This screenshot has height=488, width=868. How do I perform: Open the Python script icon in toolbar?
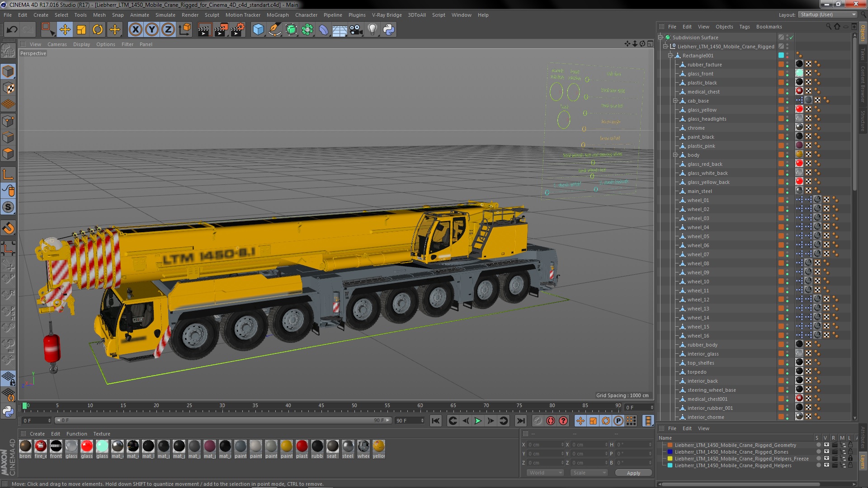(x=389, y=30)
